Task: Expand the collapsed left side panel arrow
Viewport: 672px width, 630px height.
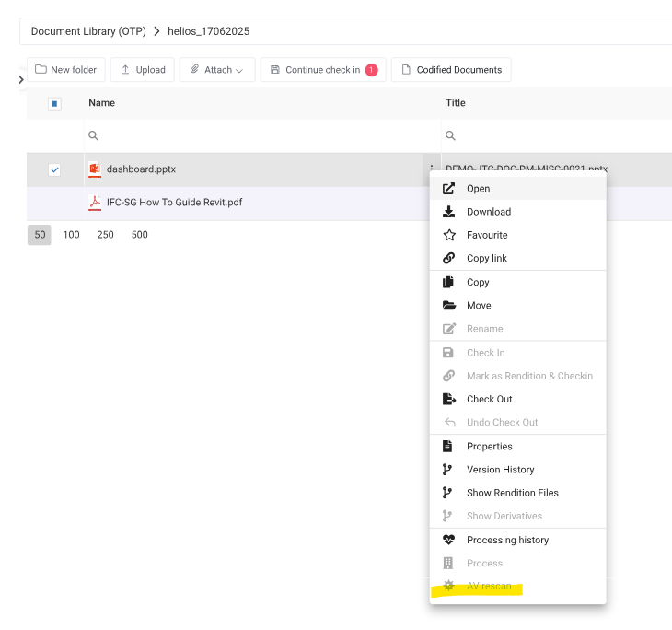Action: pos(21,80)
